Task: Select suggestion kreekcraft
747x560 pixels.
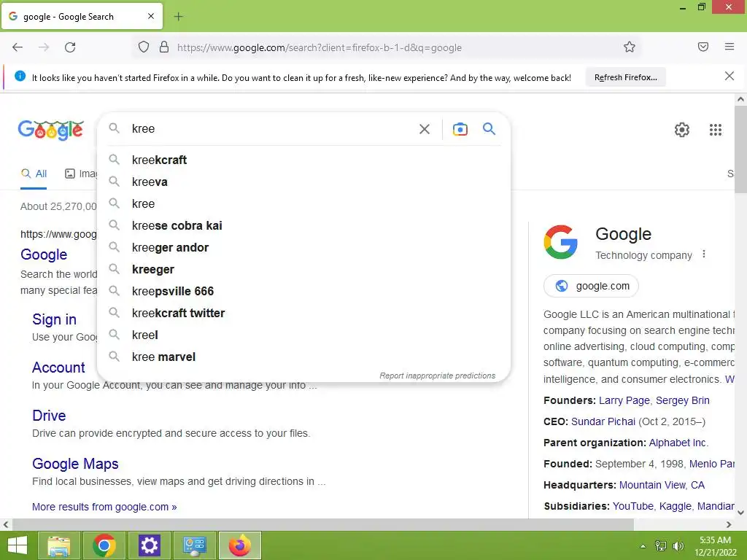Action: [x=303, y=160]
